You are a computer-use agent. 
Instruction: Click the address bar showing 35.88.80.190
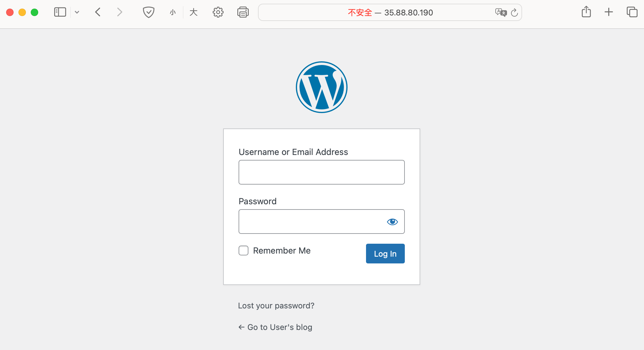(x=390, y=12)
